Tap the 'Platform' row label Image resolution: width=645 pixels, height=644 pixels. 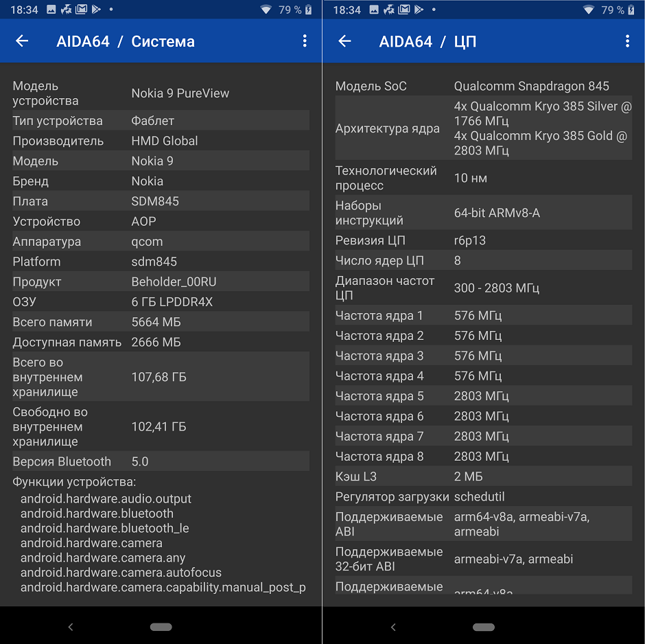tap(36, 262)
